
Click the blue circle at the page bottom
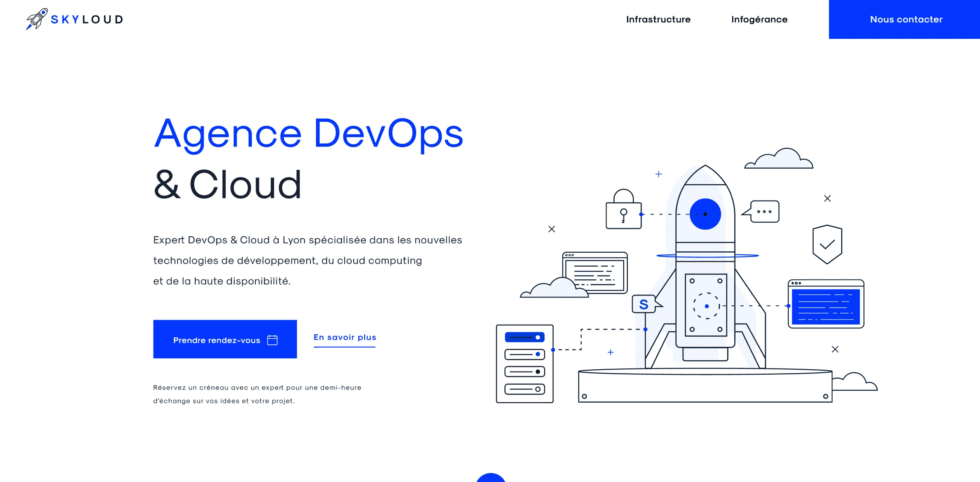point(490,478)
